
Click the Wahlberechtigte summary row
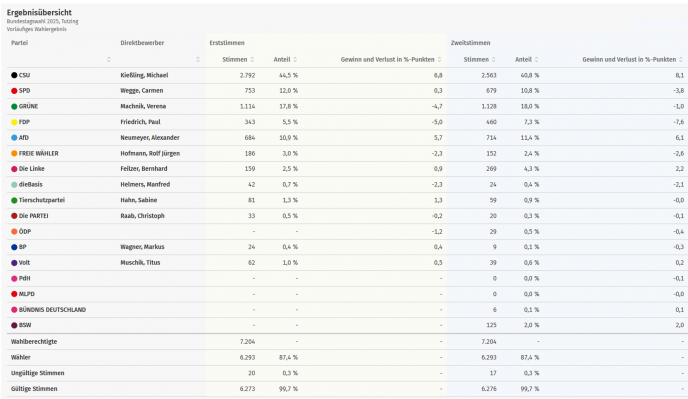pos(344,341)
